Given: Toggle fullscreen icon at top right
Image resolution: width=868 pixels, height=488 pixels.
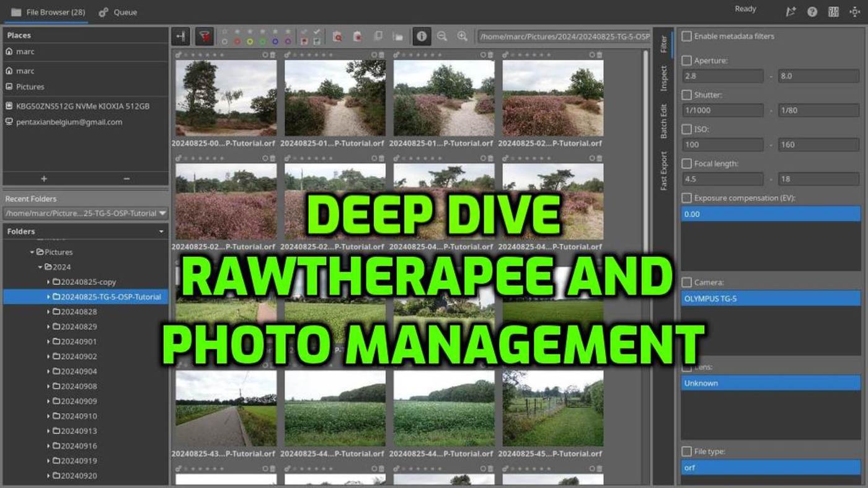Looking at the screenshot, I should click(855, 12).
